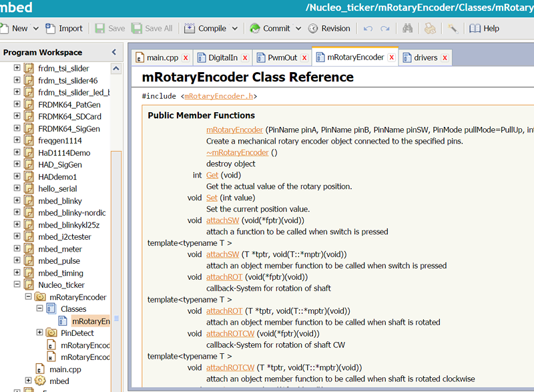Open the New dropdown arrow
The width and height of the screenshot is (534, 392).
(x=35, y=29)
